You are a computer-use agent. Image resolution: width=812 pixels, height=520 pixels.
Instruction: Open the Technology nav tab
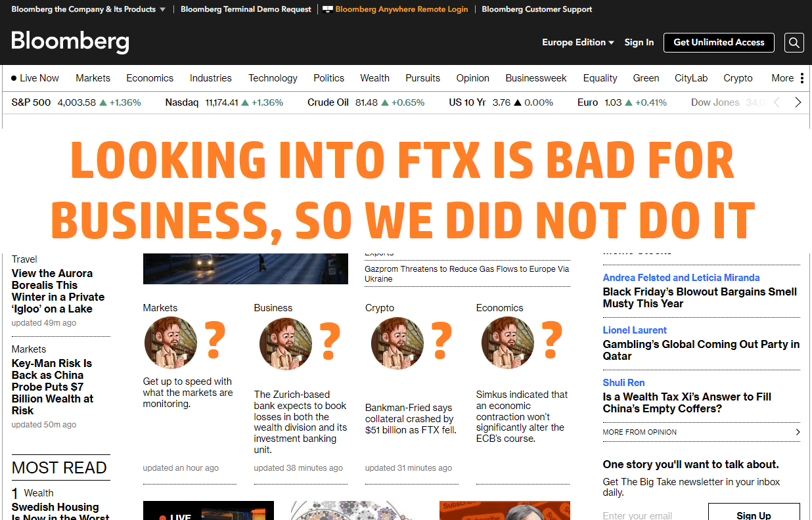[273, 78]
